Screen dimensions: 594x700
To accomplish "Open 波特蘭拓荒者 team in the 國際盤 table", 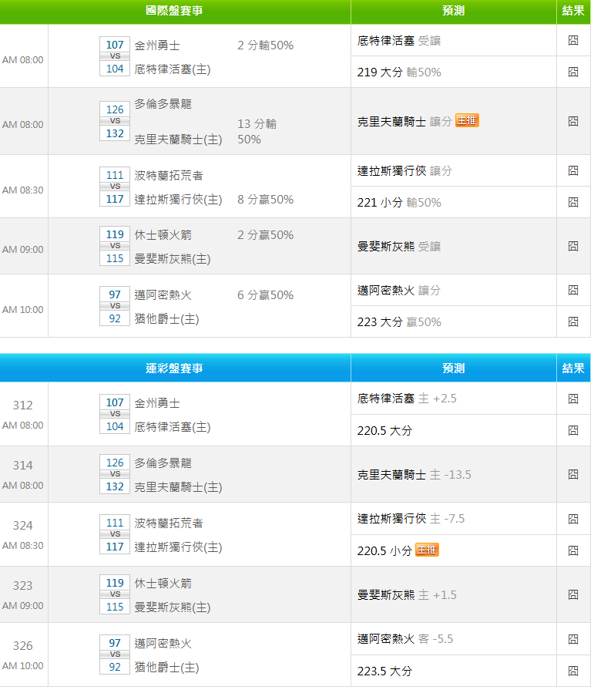I will click(x=169, y=176).
